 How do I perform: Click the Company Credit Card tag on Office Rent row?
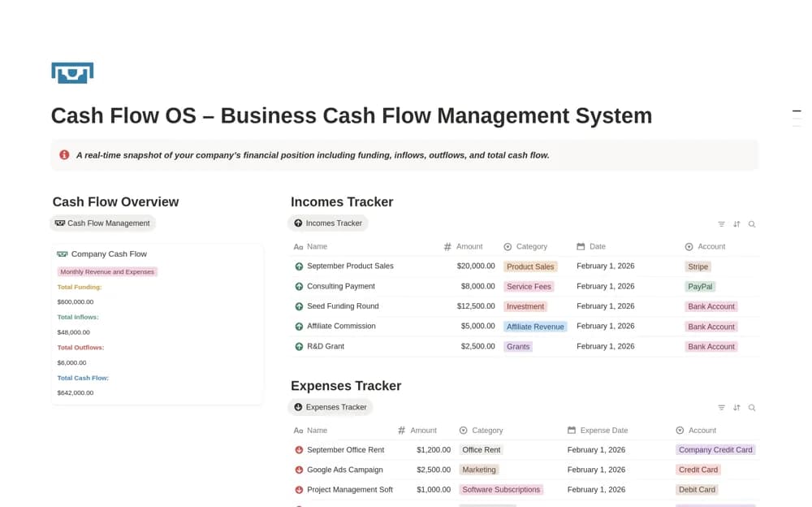(x=715, y=450)
